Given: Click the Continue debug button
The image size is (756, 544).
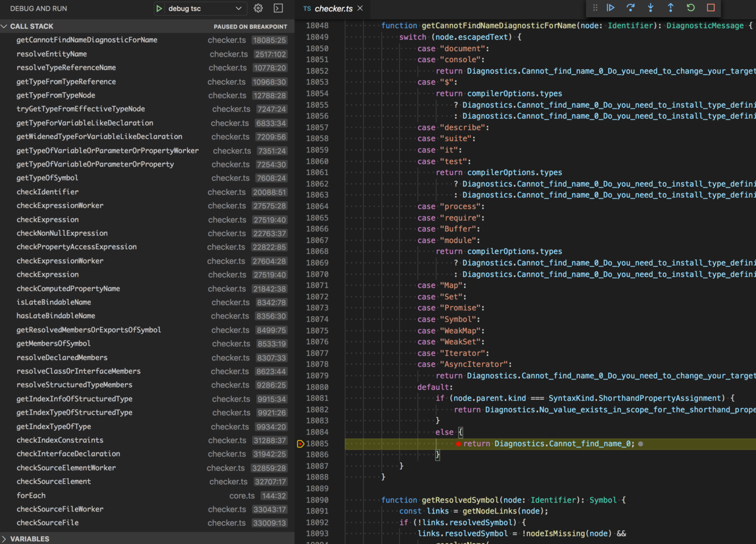Looking at the screenshot, I should [610, 8].
